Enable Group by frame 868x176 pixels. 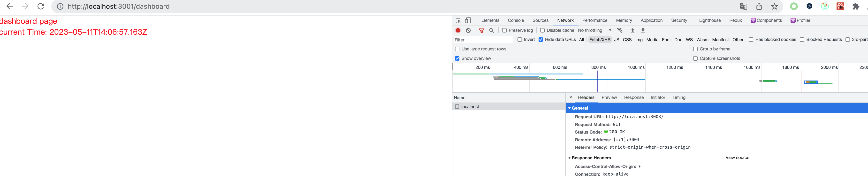click(695, 49)
